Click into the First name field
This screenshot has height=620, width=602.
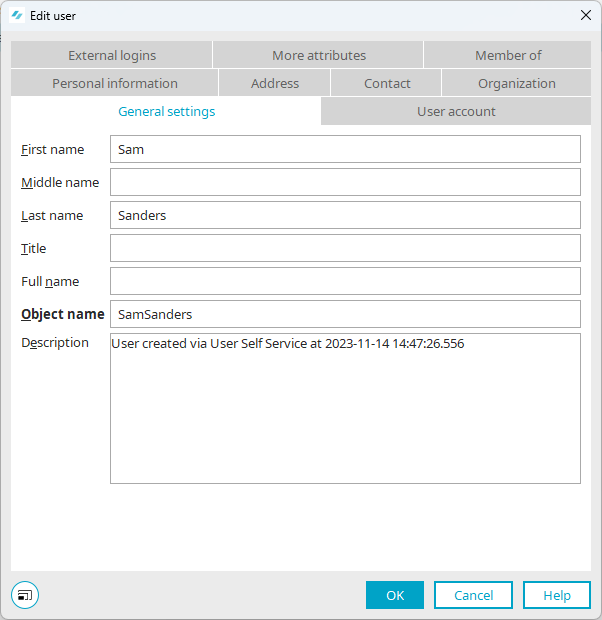coord(345,149)
